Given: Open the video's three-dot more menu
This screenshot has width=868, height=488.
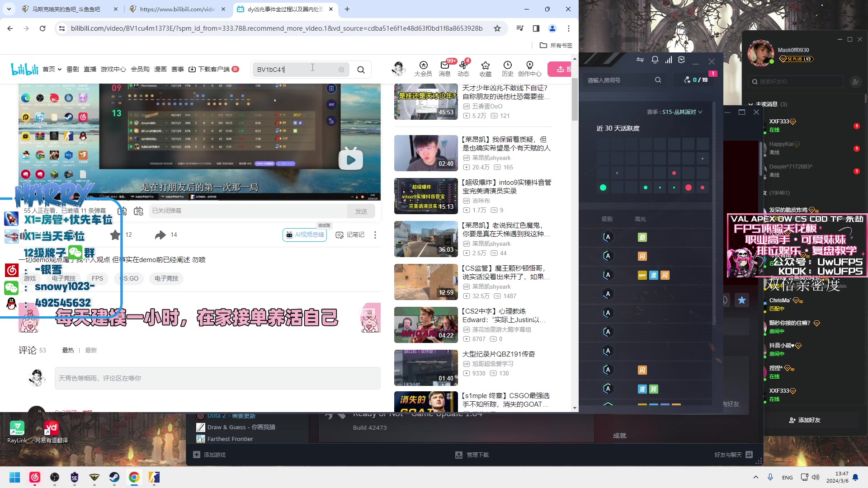Looking at the screenshot, I should tap(375, 235).
